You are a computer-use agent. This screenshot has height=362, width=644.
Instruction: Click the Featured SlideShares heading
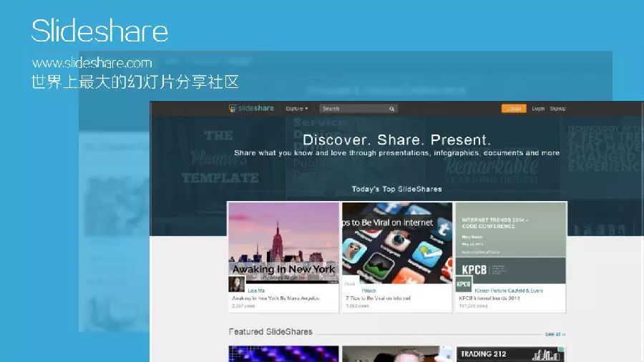point(270,332)
